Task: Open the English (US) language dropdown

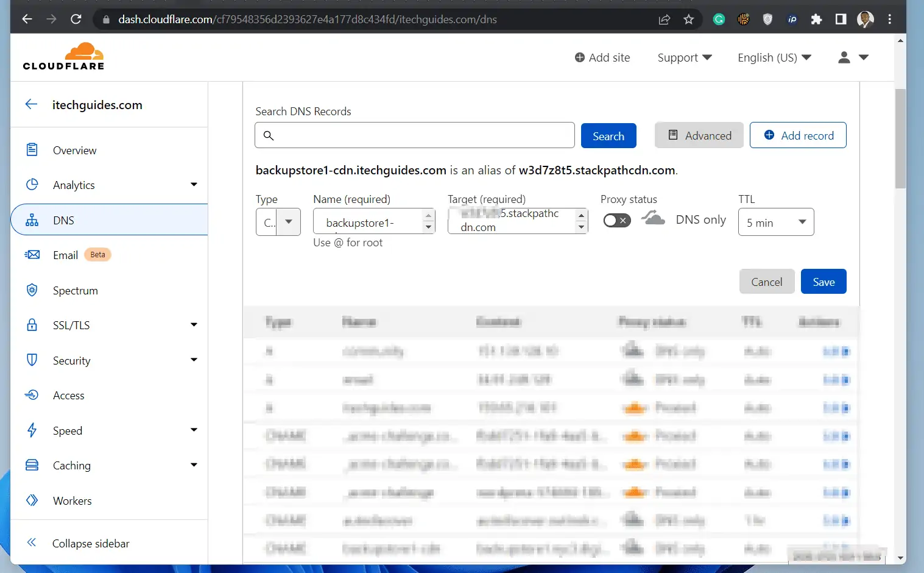Action: pyautogui.click(x=774, y=57)
